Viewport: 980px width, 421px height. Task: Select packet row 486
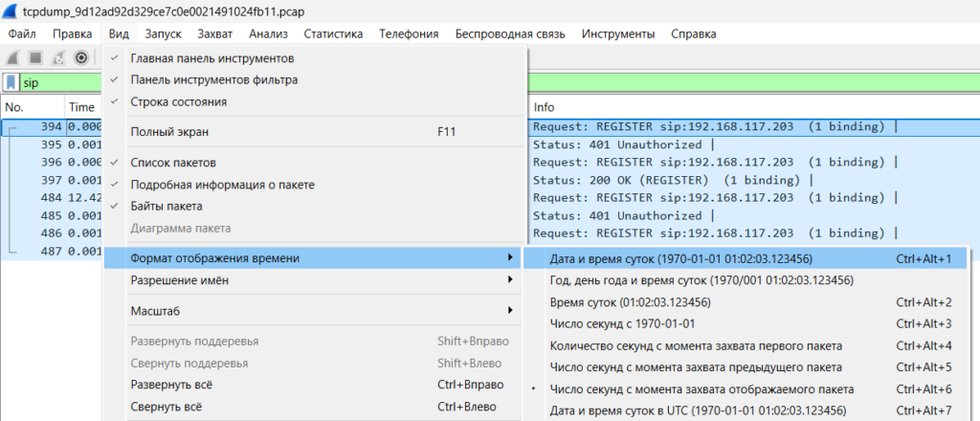[490, 233]
